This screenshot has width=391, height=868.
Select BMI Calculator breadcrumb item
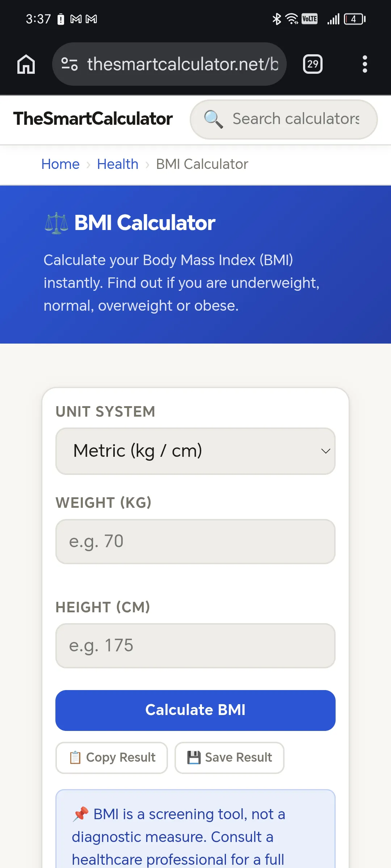202,164
